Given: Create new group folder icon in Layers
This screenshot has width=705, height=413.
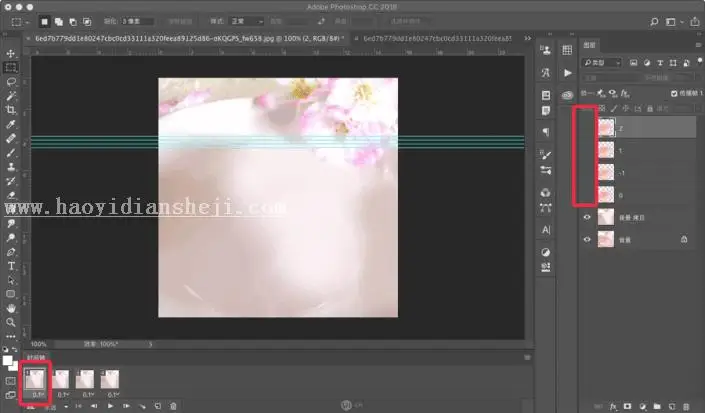Looking at the screenshot, I should (657, 406).
